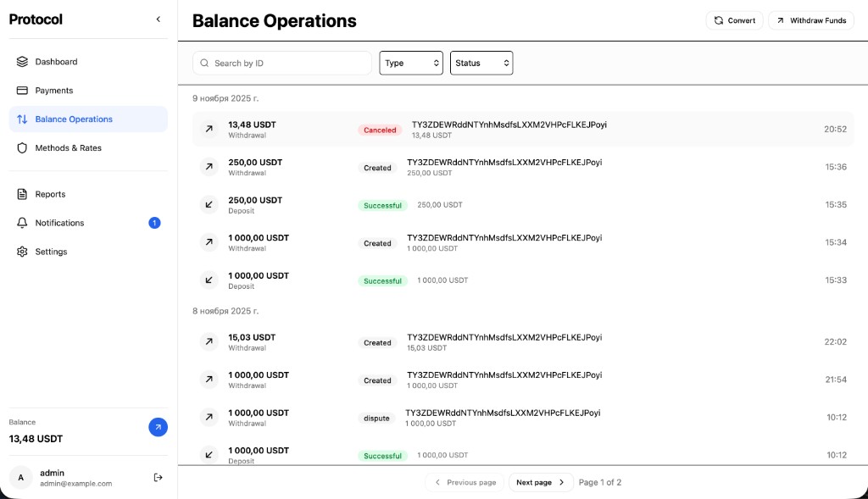Screen dimensions: 868x499
Task: Click the deposit arrow icon on the 250,00 USDT row
Action: [209, 204]
